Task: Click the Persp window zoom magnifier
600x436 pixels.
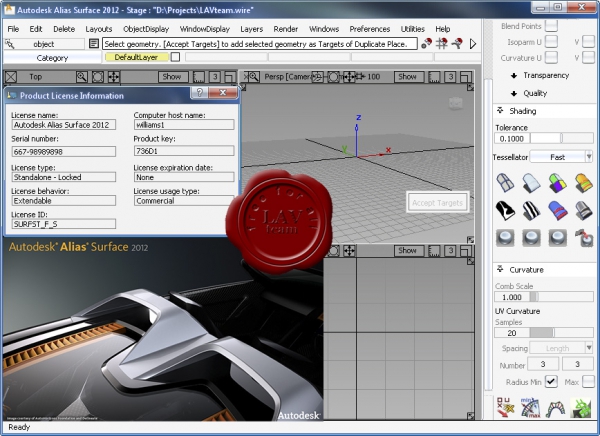Action: tap(254, 77)
